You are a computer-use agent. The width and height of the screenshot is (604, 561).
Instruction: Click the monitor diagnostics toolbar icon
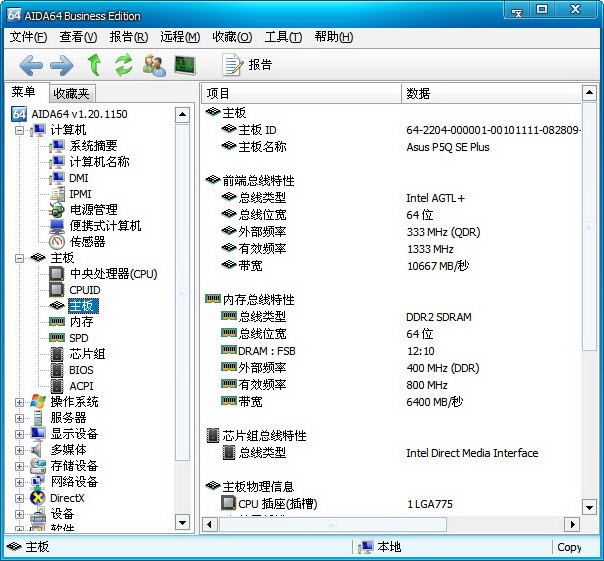pos(185,66)
